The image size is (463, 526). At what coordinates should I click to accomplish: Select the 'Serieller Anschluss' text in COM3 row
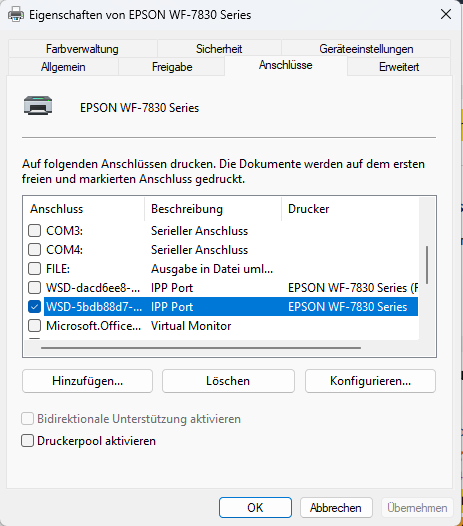point(199,231)
